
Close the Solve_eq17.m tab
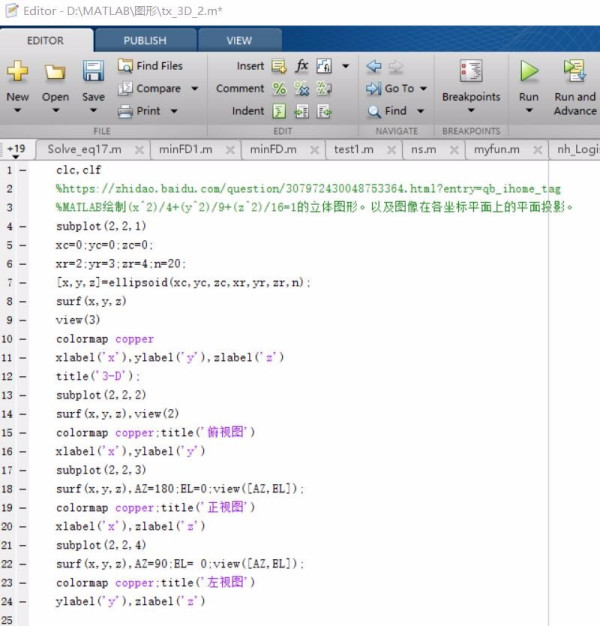(x=139, y=150)
